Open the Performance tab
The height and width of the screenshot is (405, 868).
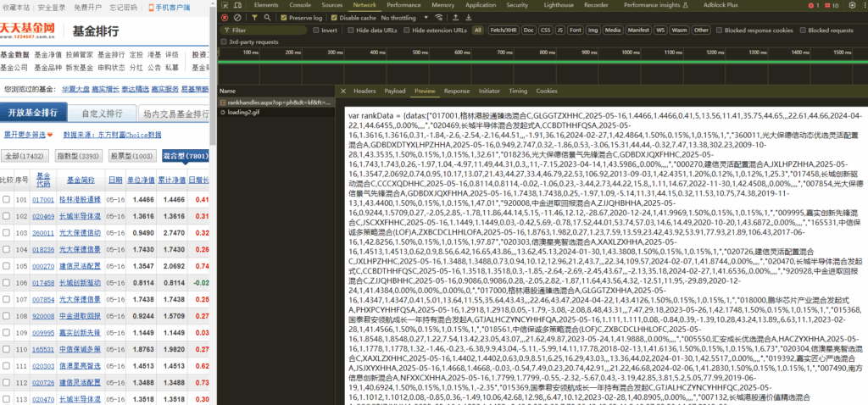[403, 5]
